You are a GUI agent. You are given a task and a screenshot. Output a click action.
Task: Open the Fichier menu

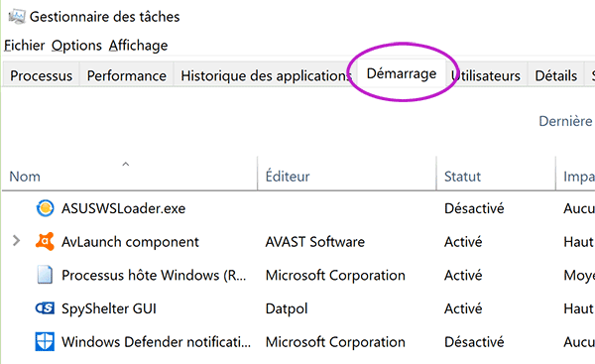[24, 46]
